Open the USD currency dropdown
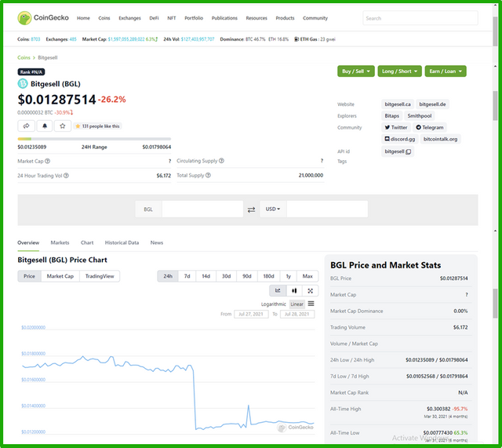Image resolution: width=502 pixels, height=448 pixels. click(x=273, y=209)
